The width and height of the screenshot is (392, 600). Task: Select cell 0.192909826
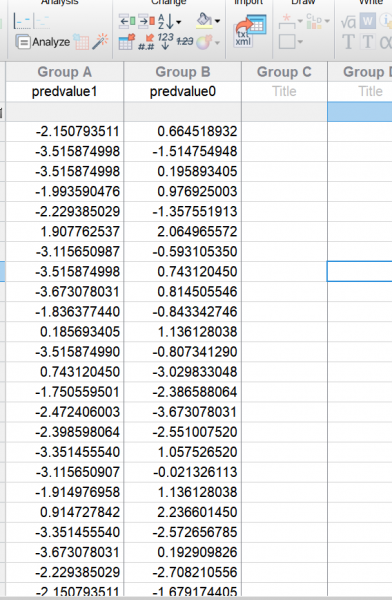pos(183,553)
